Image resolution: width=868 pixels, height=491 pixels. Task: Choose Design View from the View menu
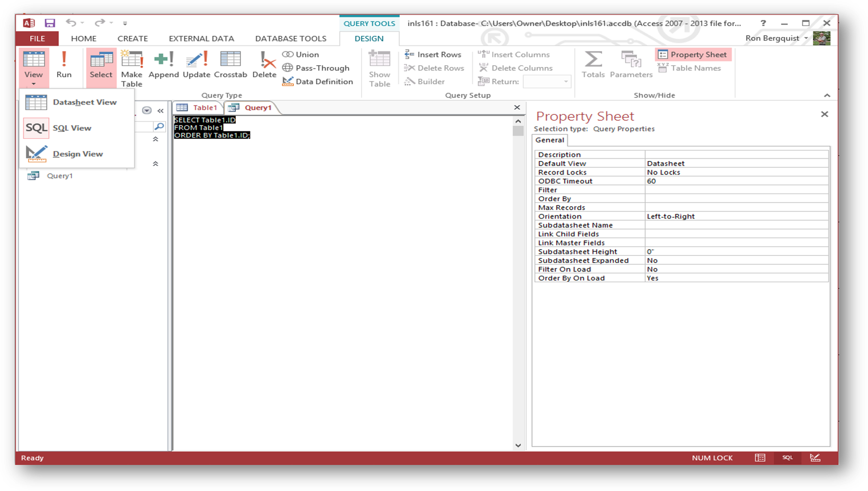[77, 154]
